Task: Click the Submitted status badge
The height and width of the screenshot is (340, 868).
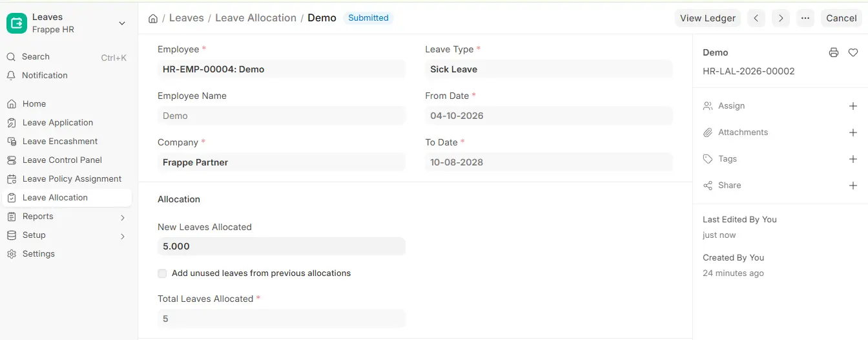Action: click(x=368, y=18)
